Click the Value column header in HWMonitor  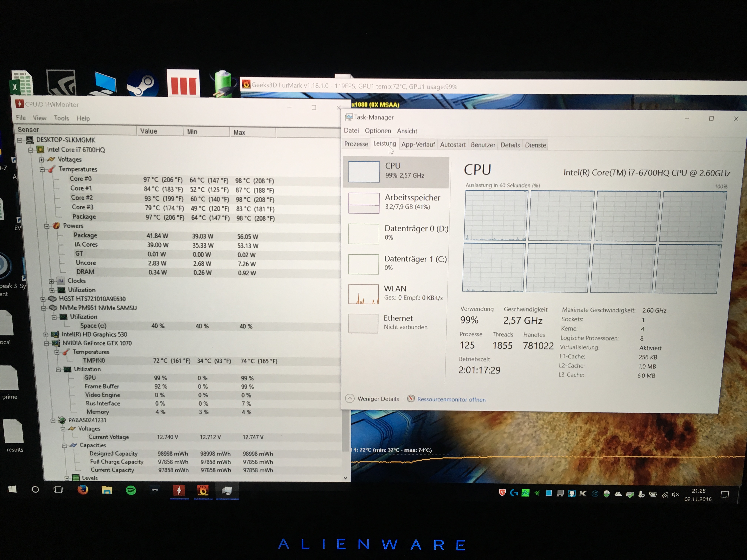[160, 131]
